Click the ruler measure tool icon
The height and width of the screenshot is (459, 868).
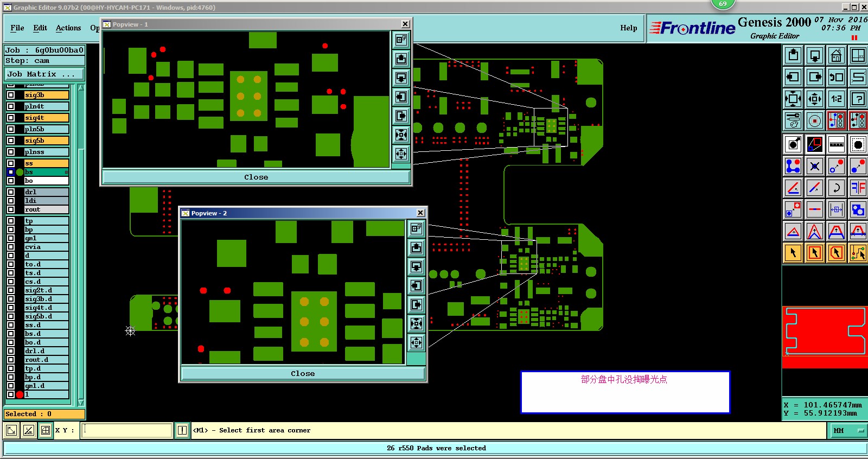click(x=837, y=144)
